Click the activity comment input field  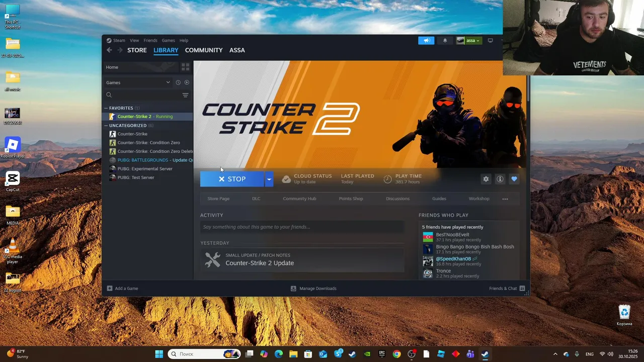click(302, 227)
